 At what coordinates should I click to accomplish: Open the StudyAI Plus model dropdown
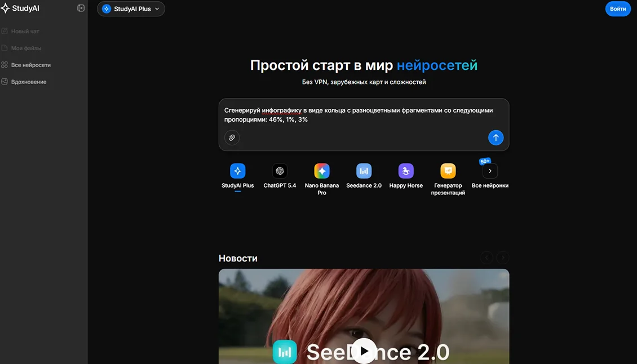131,8
